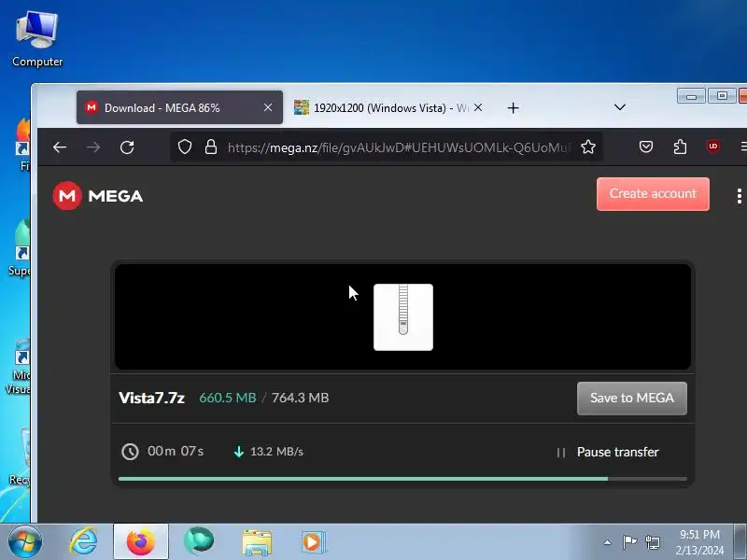747x560 pixels.
Task: Open MEGA three-dot options menu
Action: click(739, 196)
